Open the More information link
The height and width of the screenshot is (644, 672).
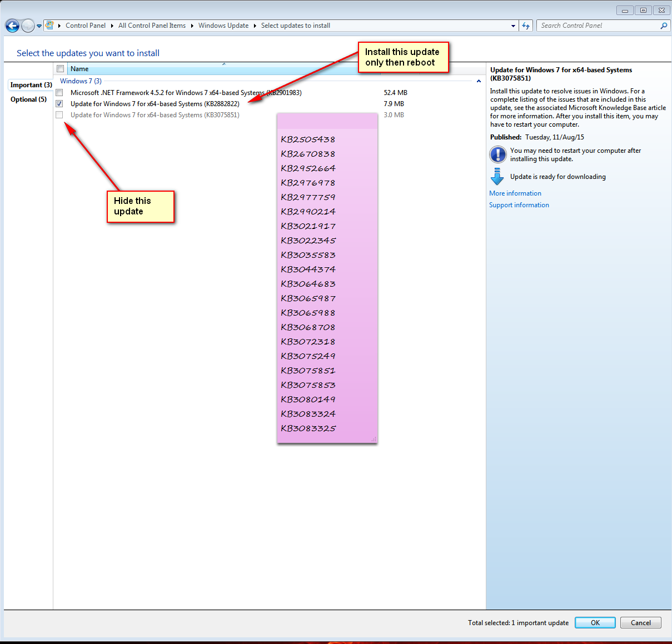coord(515,193)
